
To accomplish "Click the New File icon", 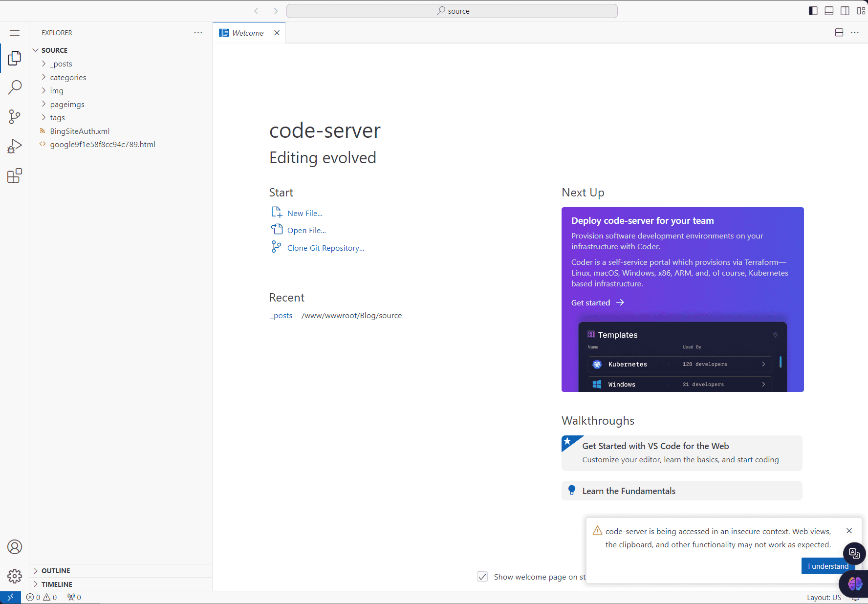I will (x=277, y=212).
